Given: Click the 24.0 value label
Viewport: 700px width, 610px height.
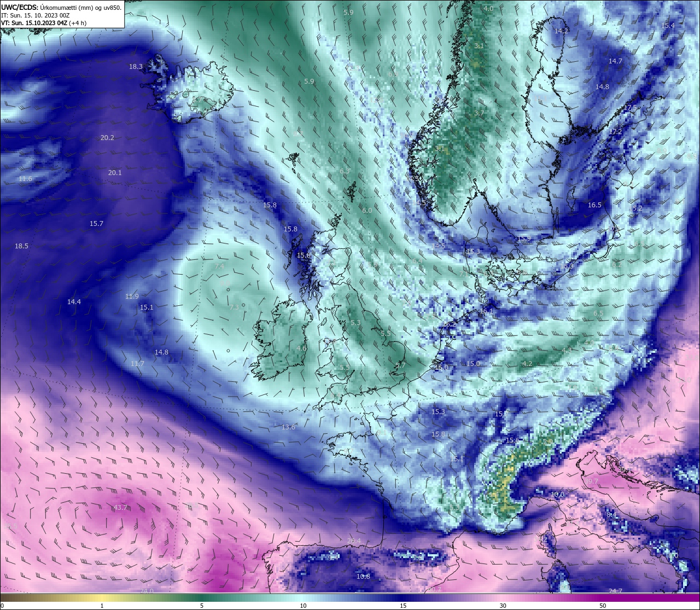Looking at the screenshot, I should [x=147, y=591].
